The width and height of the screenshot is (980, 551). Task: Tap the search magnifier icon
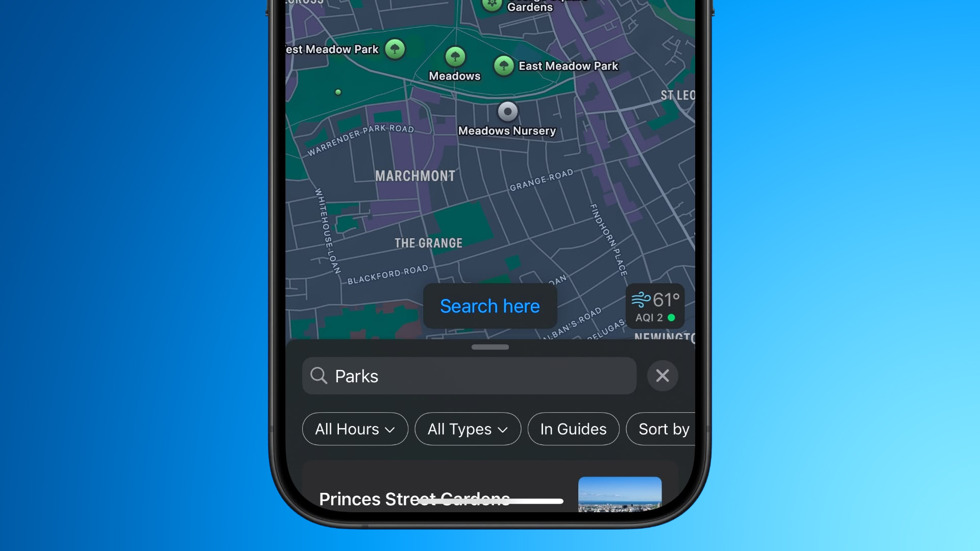point(318,375)
